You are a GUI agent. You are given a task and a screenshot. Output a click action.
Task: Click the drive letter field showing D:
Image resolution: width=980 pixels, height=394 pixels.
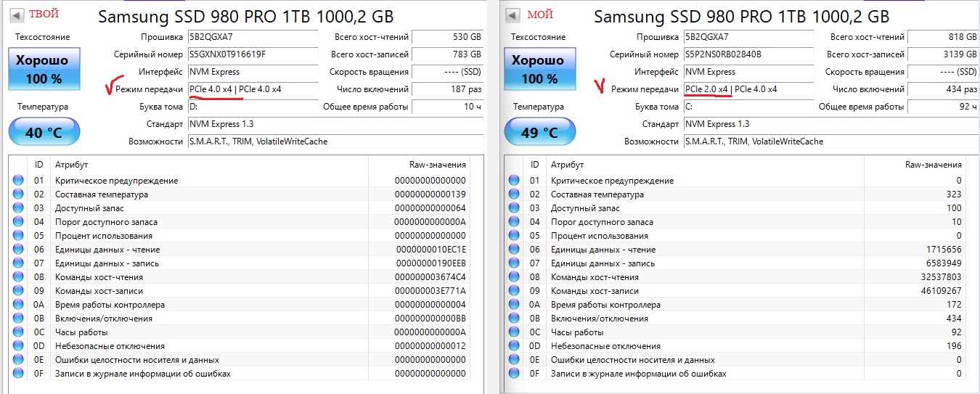pyautogui.click(x=253, y=107)
